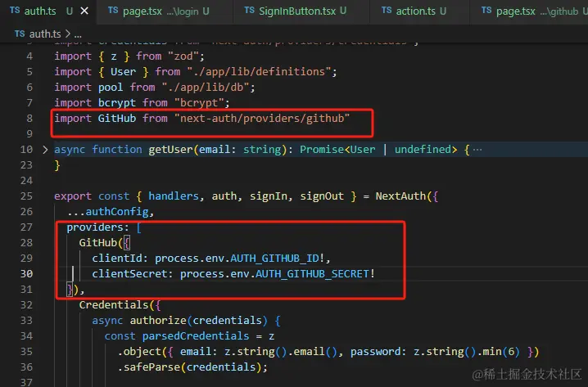Click clientSecret on line 30
Viewport: 588px width, 387px height.
(129, 274)
